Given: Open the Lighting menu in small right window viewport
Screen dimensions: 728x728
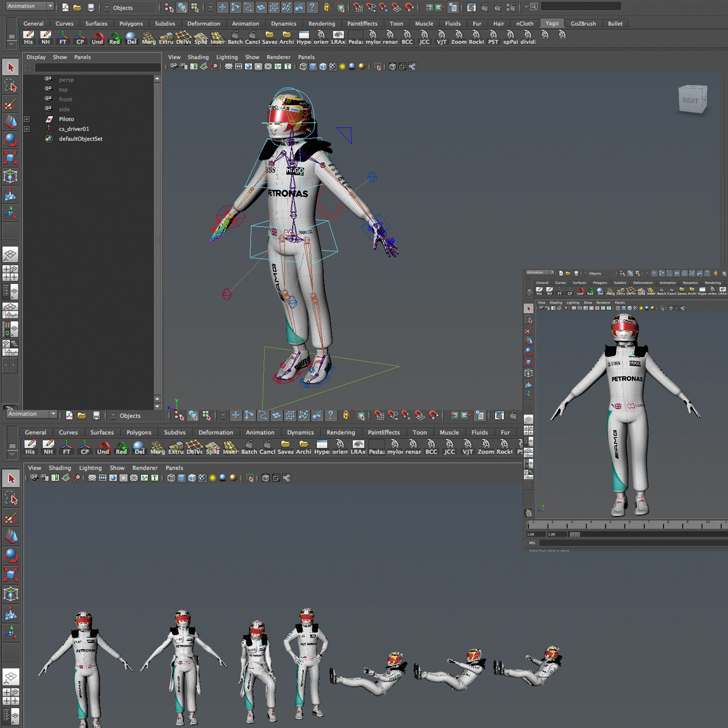Looking at the screenshot, I should point(573,303).
